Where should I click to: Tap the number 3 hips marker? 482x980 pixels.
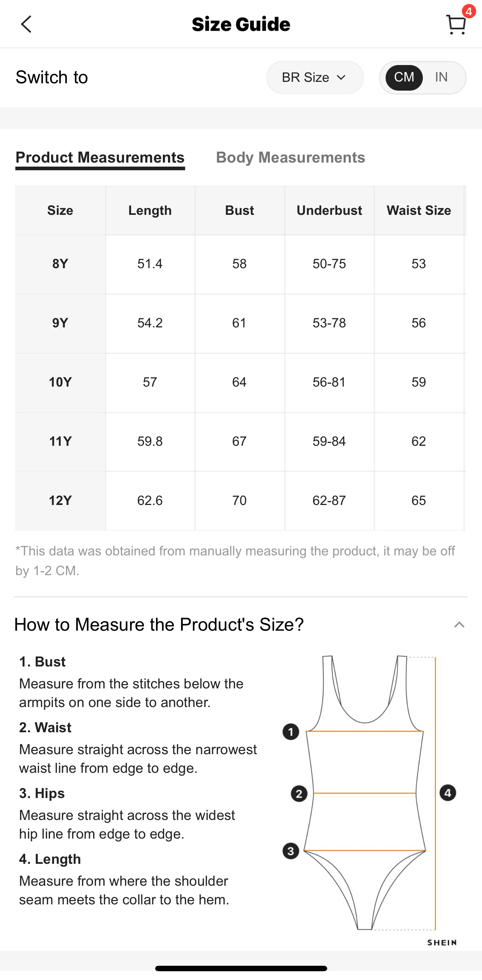tap(291, 851)
